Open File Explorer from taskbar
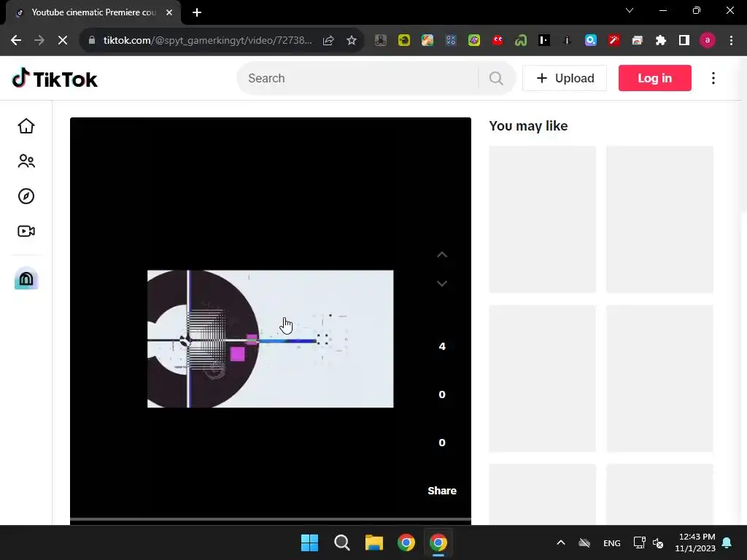The height and width of the screenshot is (560, 747). (374, 542)
